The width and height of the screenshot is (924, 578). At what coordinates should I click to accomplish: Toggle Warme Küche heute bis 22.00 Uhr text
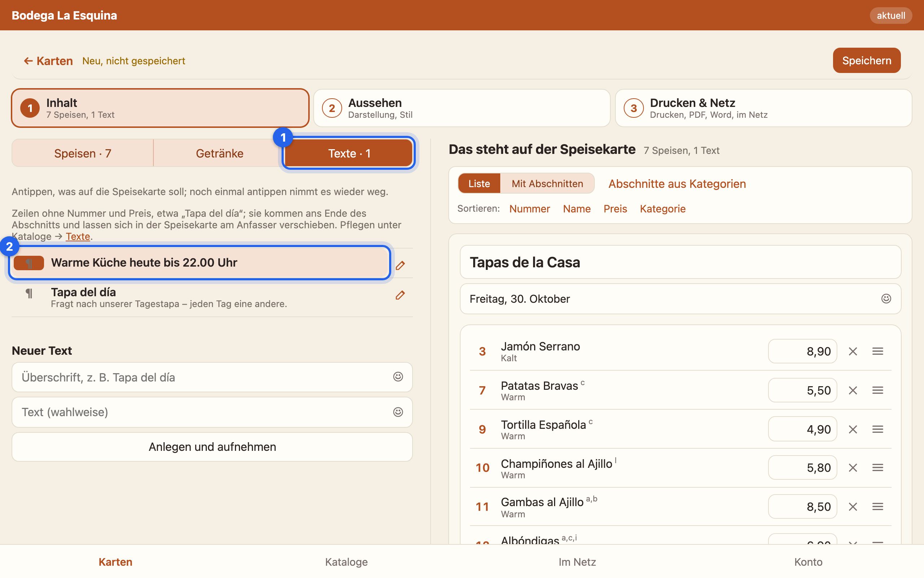pyautogui.click(x=199, y=263)
